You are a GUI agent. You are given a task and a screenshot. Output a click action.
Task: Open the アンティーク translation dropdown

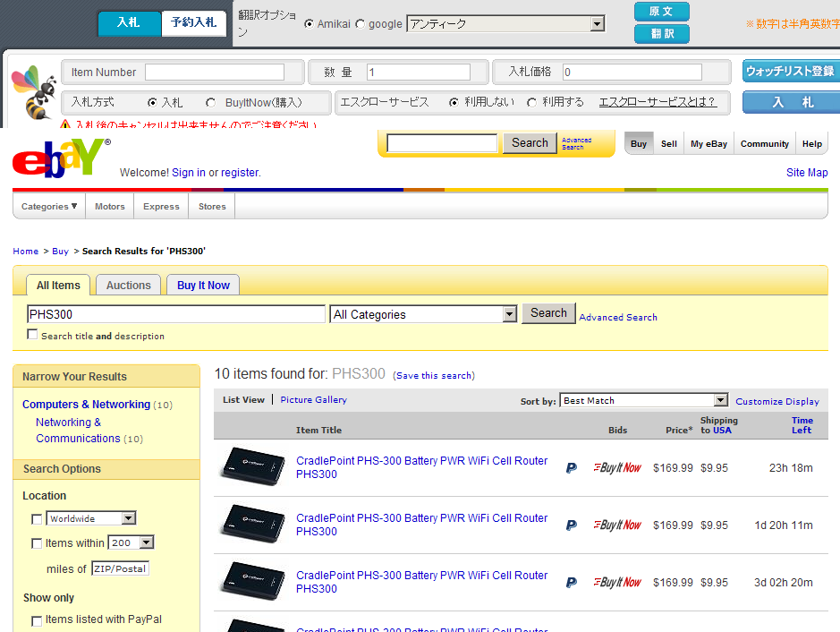click(505, 23)
